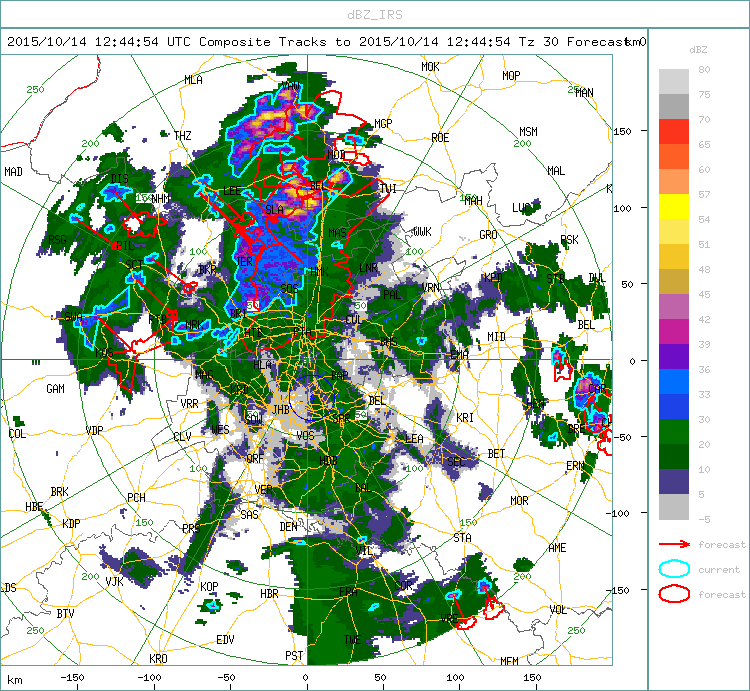This screenshot has width=750, height=691.
Task: Click the STA station label
Action: point(463,538)
